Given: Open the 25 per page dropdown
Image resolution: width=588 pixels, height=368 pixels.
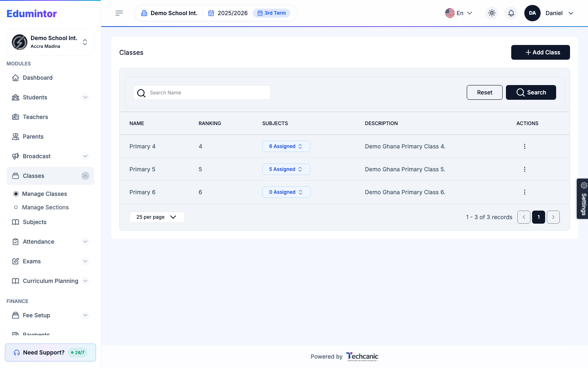Looking at the screenshot, I should click(x=157, y=217).
